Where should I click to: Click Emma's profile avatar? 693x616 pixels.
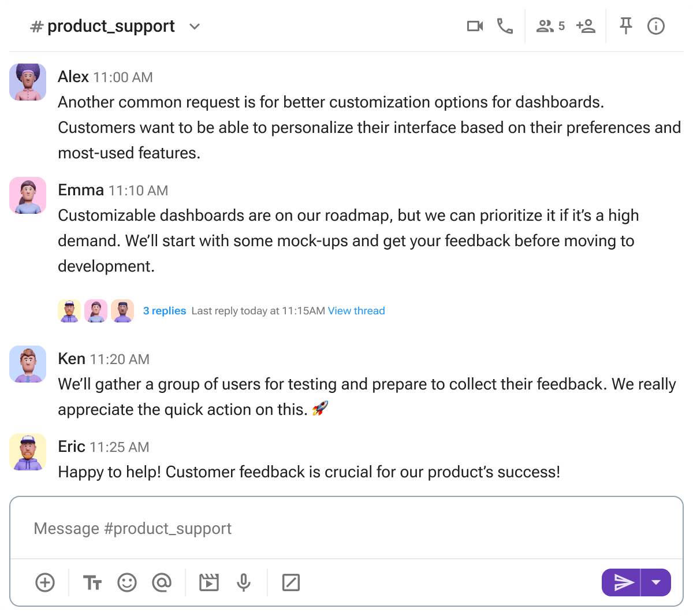(x=27, y=195)
